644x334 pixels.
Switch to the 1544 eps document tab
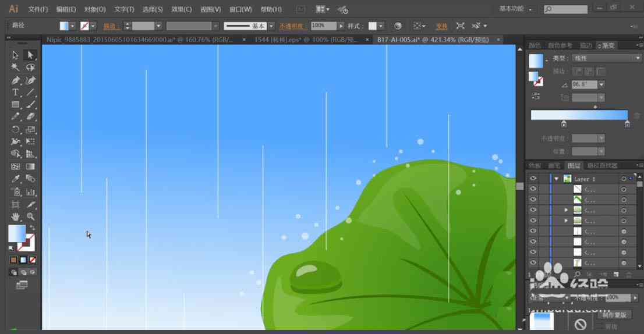[x=306, y=40]
